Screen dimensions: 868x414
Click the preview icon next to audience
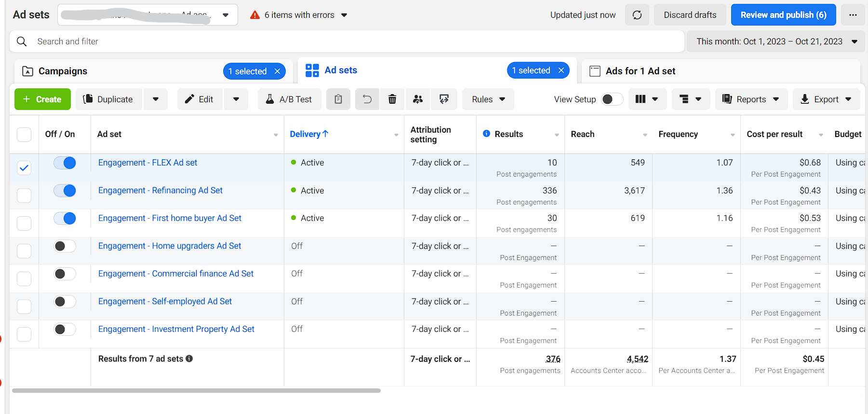(x=444, y=99)
